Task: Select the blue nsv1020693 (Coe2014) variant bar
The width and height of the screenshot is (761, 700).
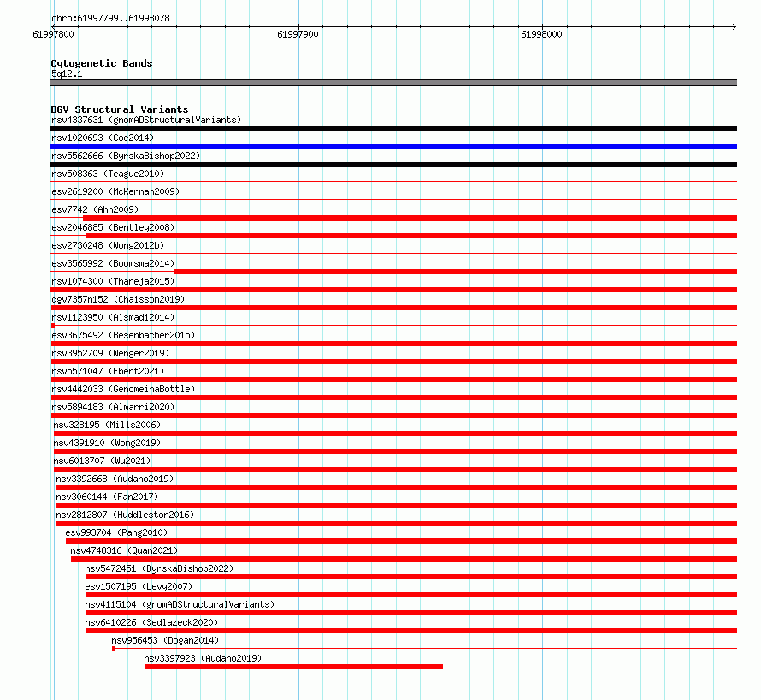Action: [393, 146]
